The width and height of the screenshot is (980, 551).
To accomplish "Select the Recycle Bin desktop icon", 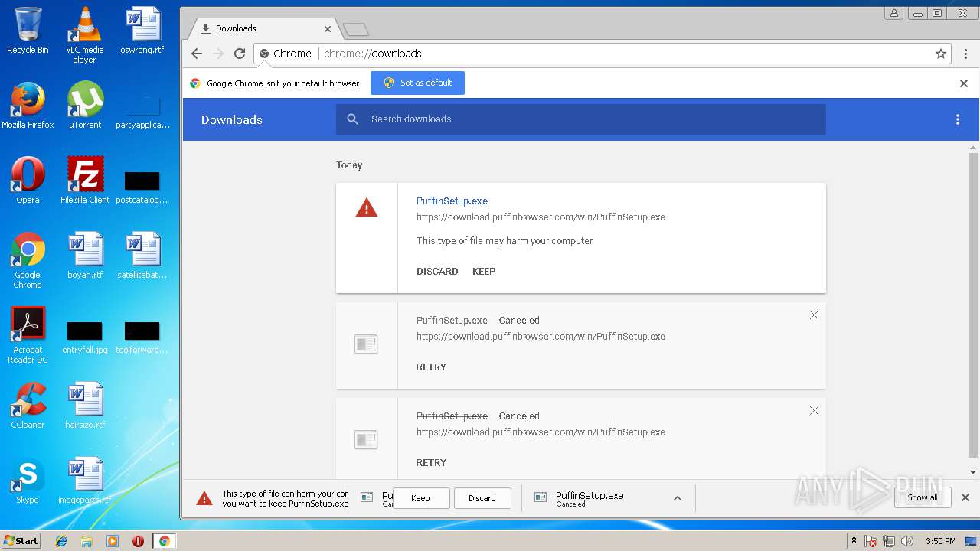I will click(x=28, y=31).
